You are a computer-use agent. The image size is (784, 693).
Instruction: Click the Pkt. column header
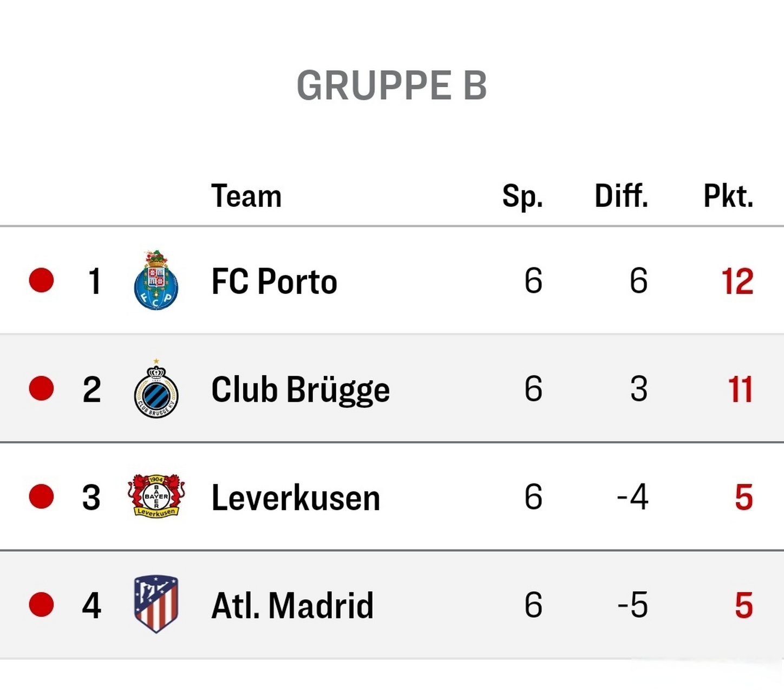click(x=728, y=196)
